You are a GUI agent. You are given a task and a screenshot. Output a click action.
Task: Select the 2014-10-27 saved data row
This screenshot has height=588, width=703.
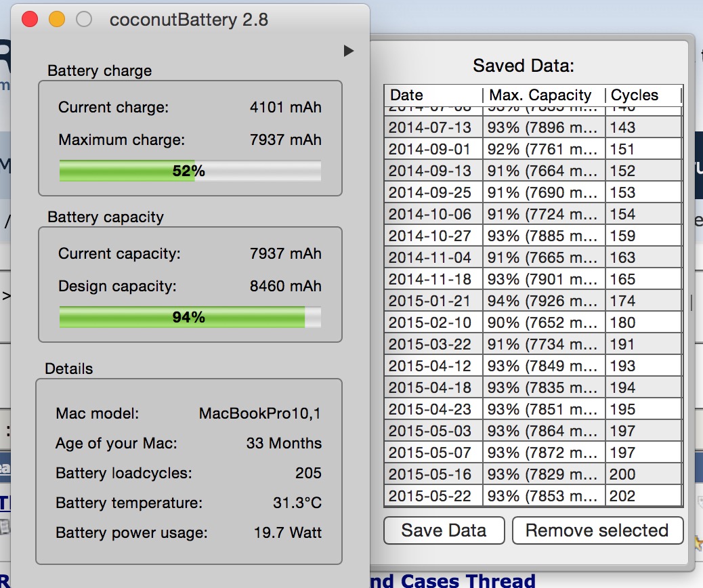(x=533, y=236)
